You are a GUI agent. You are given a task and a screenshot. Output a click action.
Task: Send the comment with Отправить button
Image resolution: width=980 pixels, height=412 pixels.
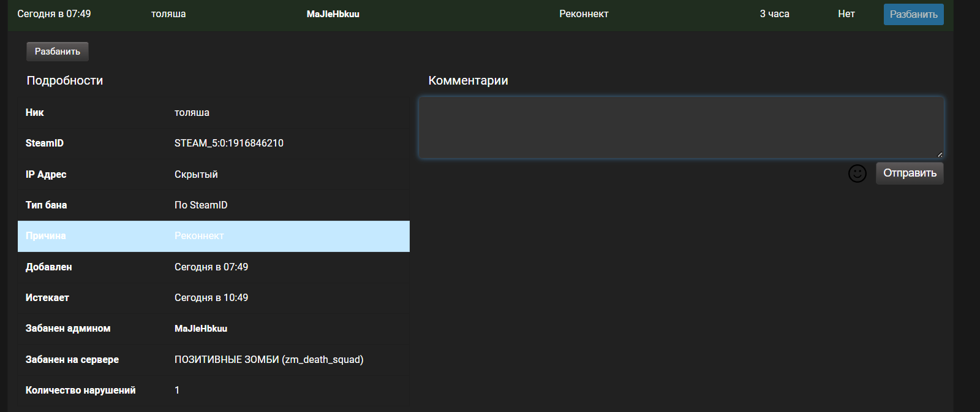(x=910, y=174)
